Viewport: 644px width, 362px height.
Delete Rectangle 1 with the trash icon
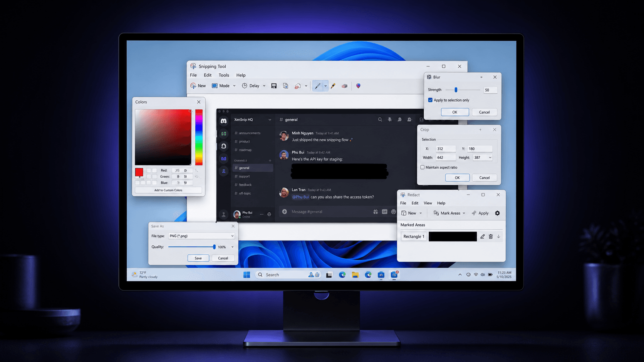491,237
